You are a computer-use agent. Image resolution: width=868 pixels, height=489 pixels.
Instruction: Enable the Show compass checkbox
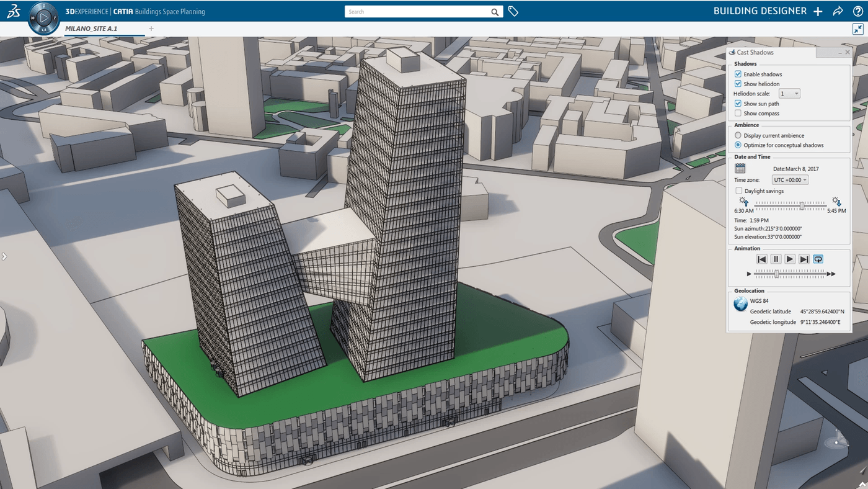point(738,113)
